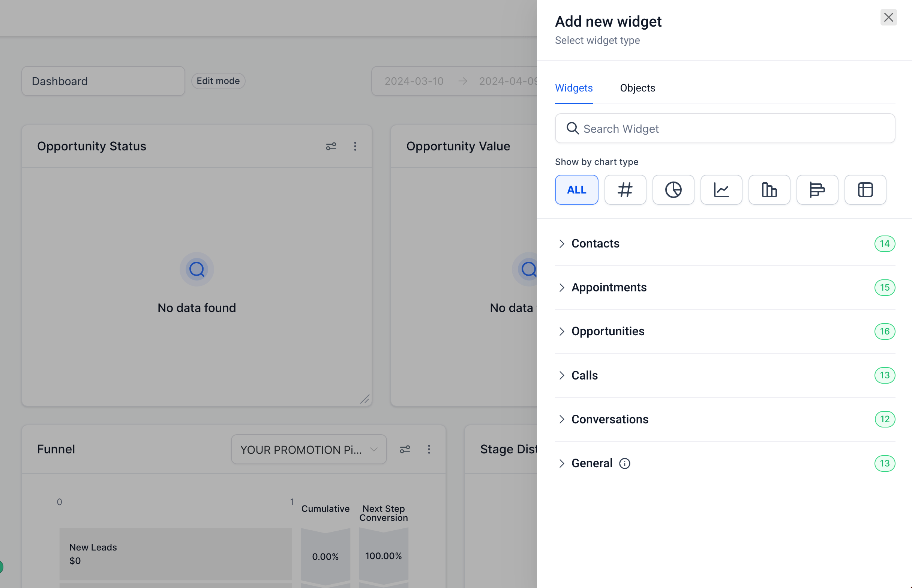The width and height of the screenshot is (912, 588).
Task: Switch to the Widgets tab
Action: click(x=573, y=88)
